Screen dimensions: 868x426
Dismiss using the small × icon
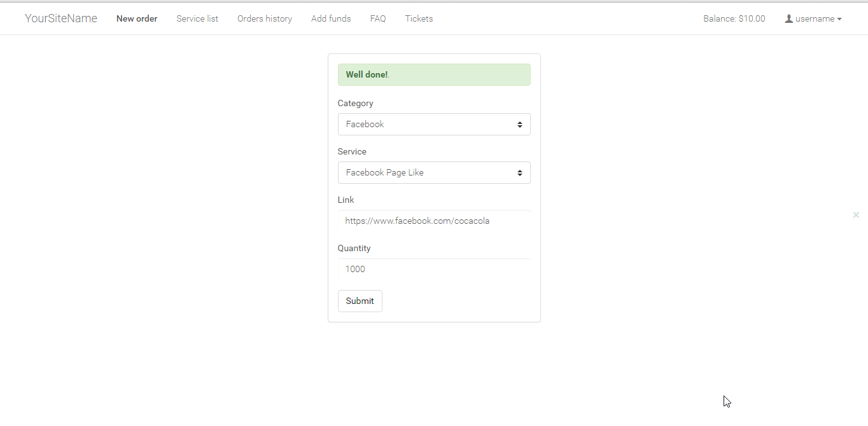[x=856, y=215]
